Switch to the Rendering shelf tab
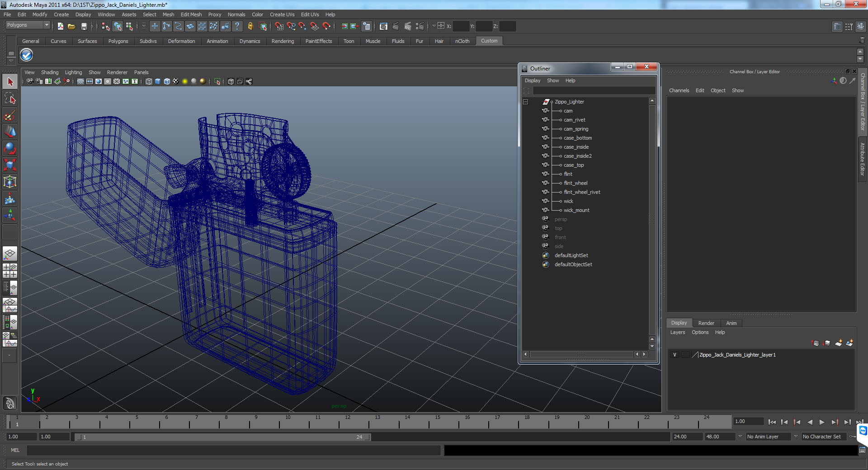Screen dimensions: 868x470 point(283,41)
